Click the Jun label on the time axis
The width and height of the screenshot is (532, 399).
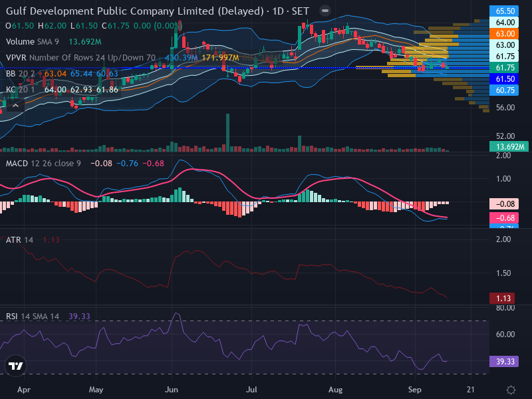[x=172, y=390]
